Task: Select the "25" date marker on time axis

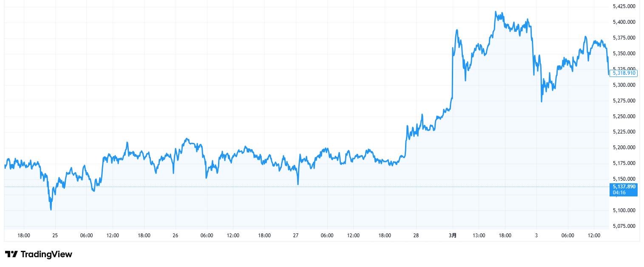Action: click(x=55, y=236)
